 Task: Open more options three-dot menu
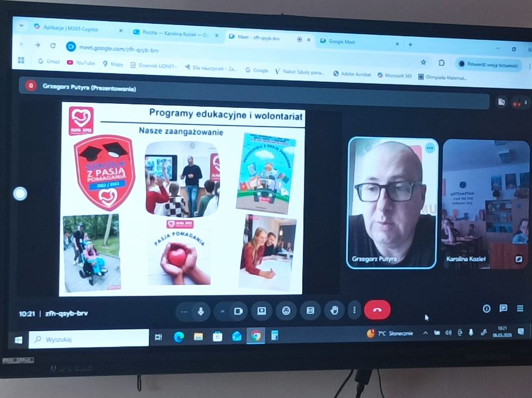[354, 311]
